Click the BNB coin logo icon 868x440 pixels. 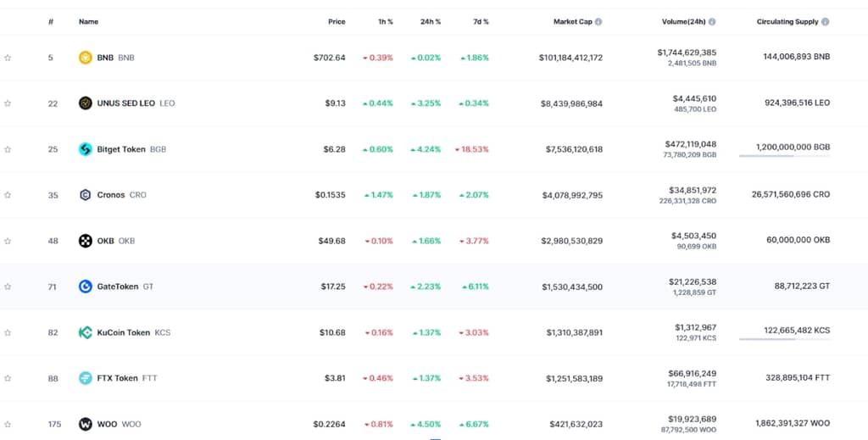pos(85,58)
